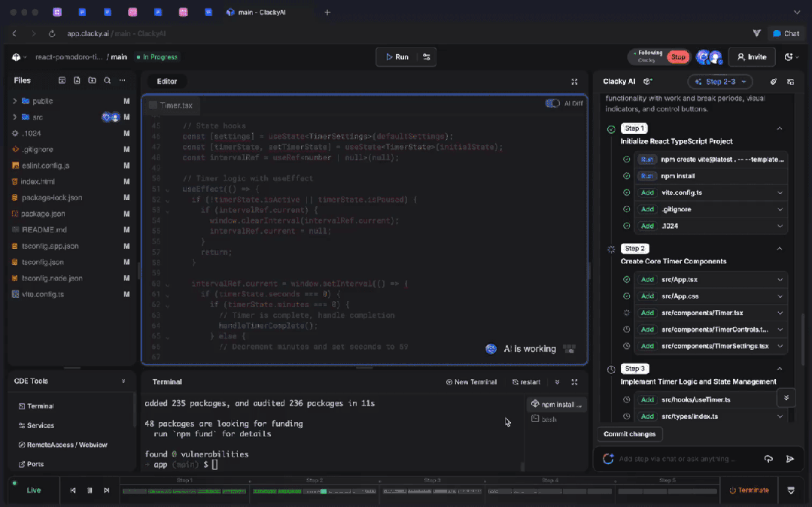The width and height of the screenshot is (812, 507).
Task: Click the Chat icon in the title bar
Action: coord(786,32)
